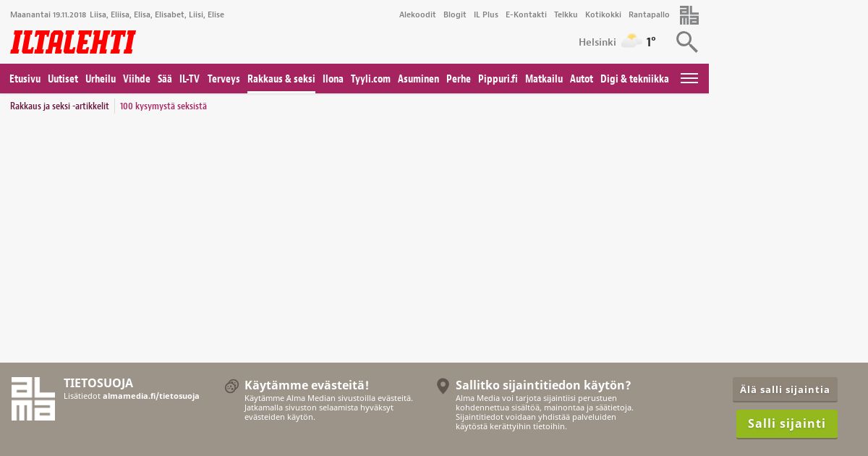The width and height of the screenshot is (868, 456).
Task: Open the Ilona section
Action: coord(333,79)
